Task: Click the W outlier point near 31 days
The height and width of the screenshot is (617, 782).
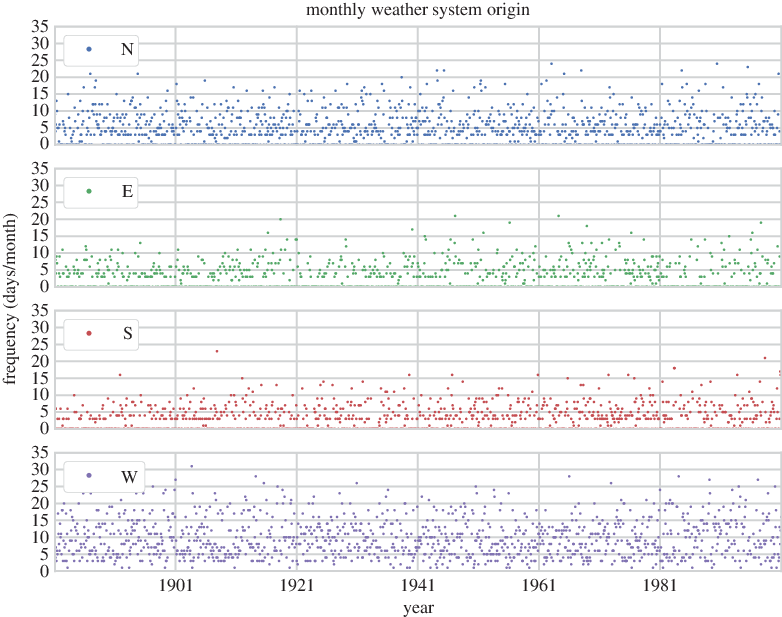Action: pos(192,466)
